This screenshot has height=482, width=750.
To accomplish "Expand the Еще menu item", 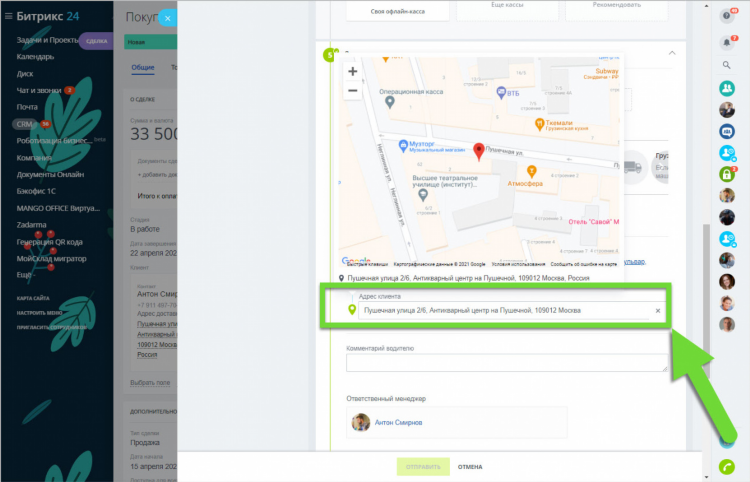I will click(26, 275).
